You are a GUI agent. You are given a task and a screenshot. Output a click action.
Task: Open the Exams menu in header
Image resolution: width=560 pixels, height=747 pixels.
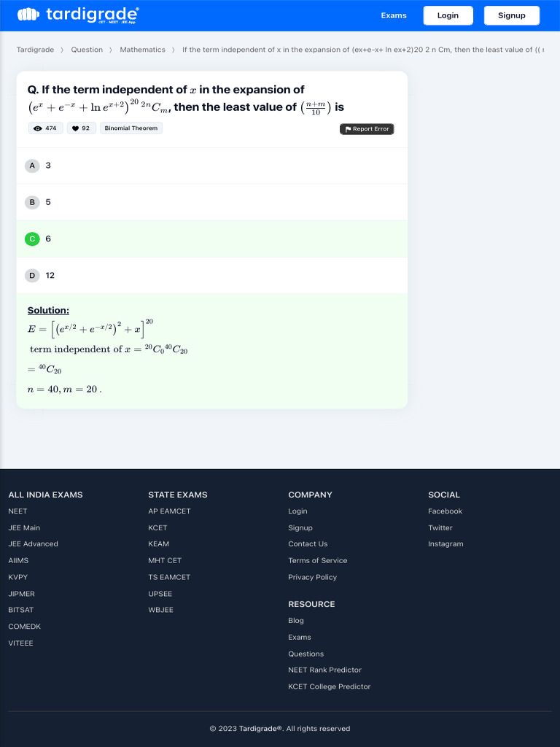point(394,15)
